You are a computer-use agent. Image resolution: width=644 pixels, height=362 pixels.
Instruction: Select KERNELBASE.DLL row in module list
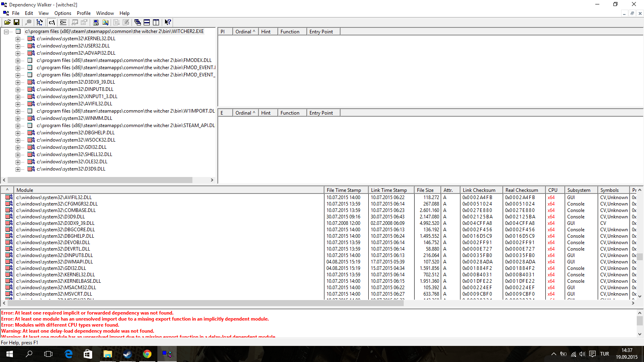pyautogui.click(x=58, y=281)
